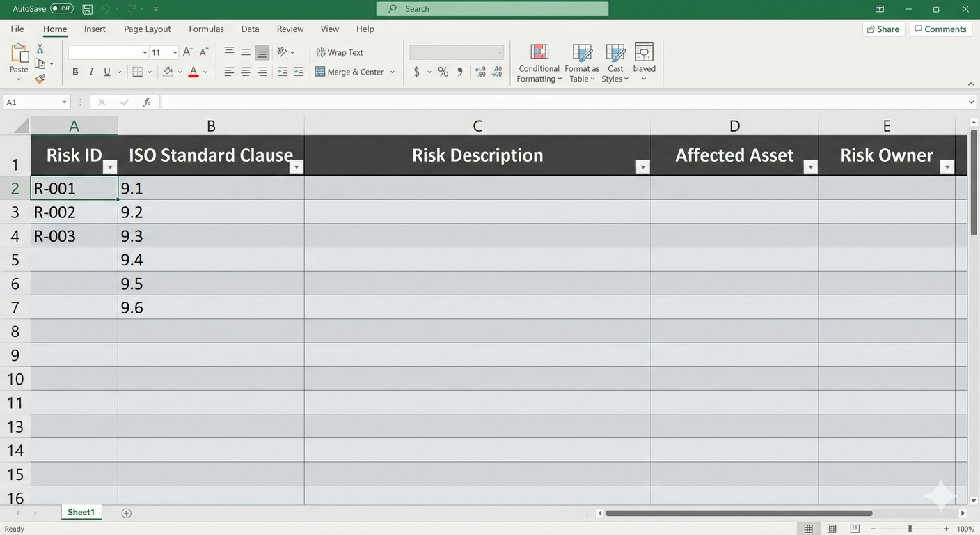This screenshot has width=980, height=535.
Task: Click the Insert Function fx icon
Action: coord(147,102)
